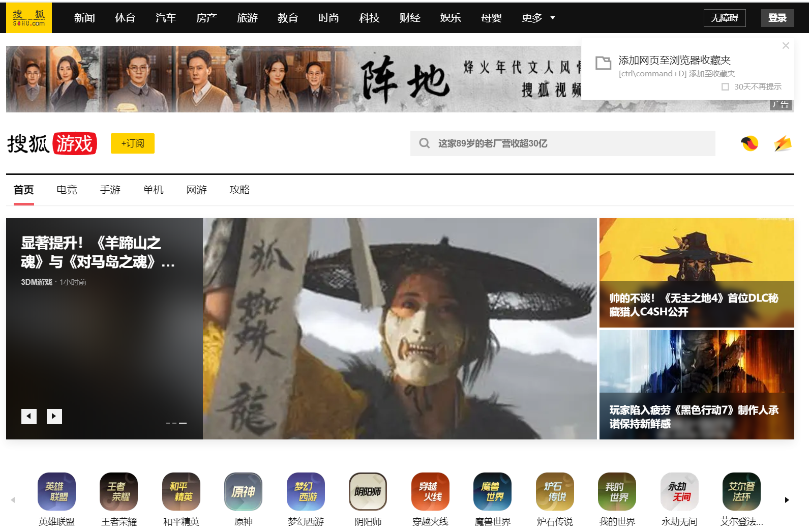Viewport: 809px width, 532px height.
Task: Open the 无主之地4 DLC article thumbnail
Action: pyautogui.click(x=696, y=273)
